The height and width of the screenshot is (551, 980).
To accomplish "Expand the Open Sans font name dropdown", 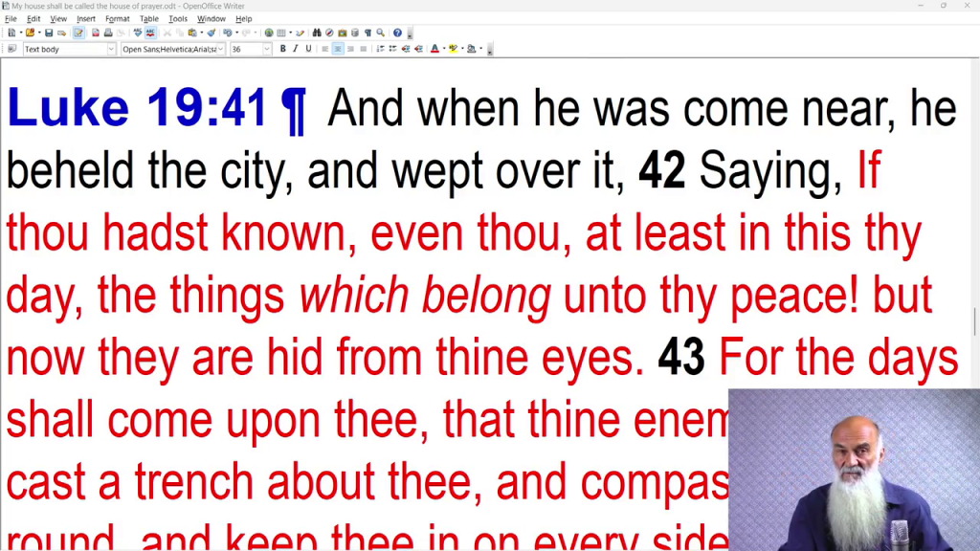I will 221,49.
